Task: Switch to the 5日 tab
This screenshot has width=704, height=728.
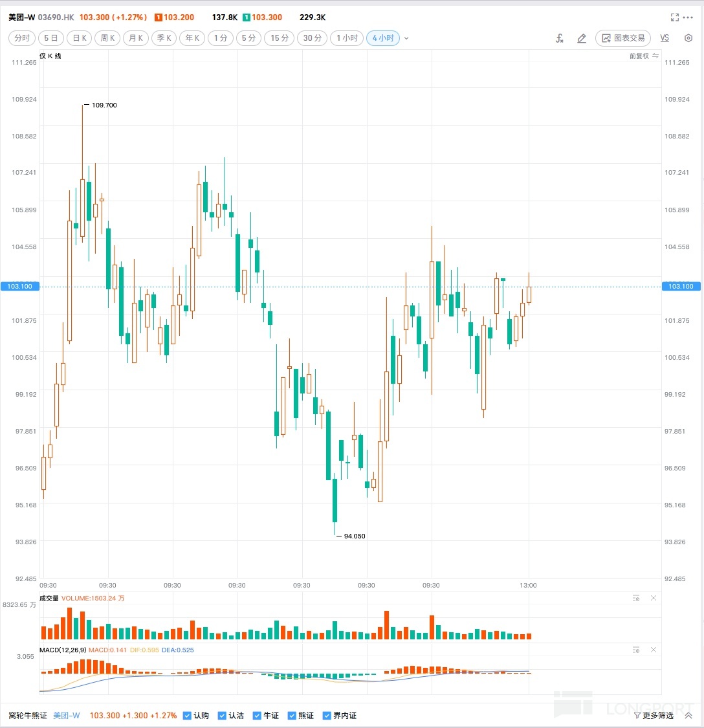Action: click(51, 38)
